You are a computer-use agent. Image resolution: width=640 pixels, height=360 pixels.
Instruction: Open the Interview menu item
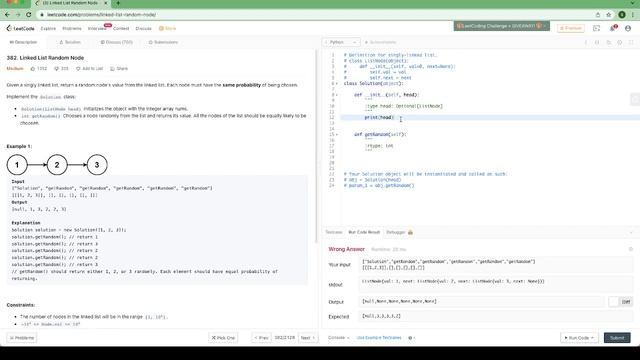coord(97,29)
